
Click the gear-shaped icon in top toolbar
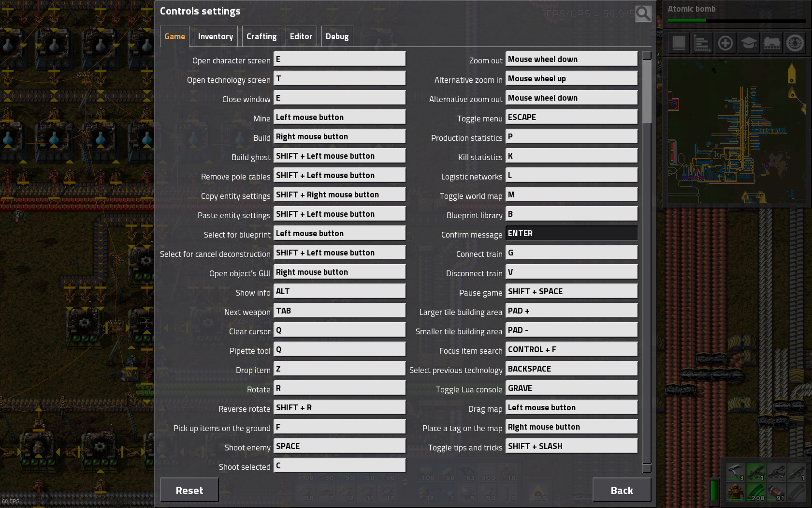click(x=795, y=44)
